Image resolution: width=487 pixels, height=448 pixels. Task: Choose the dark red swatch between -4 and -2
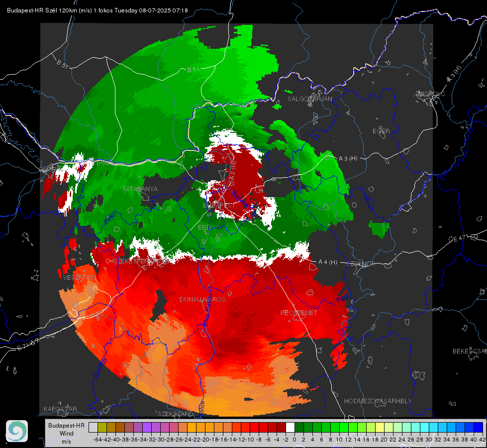[x=281, y=427]
